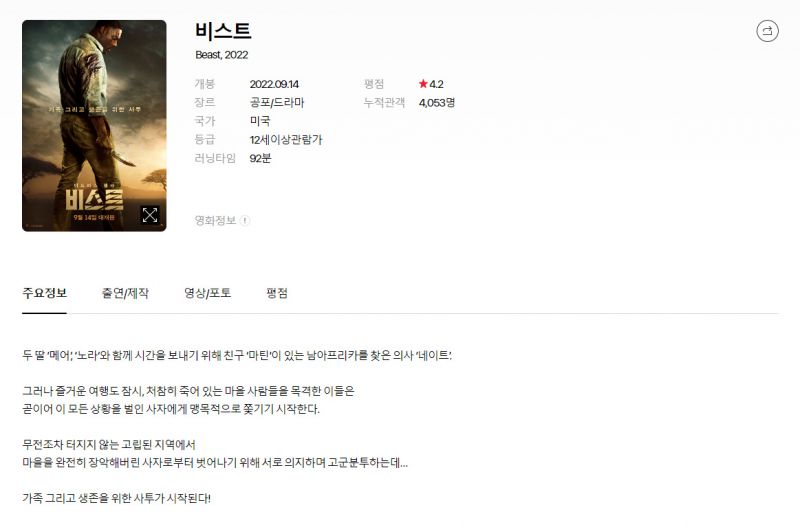Screen dimensions: 800x525
Task: Click the genre value 공포/드라마
Action: [x=277, y=103]
